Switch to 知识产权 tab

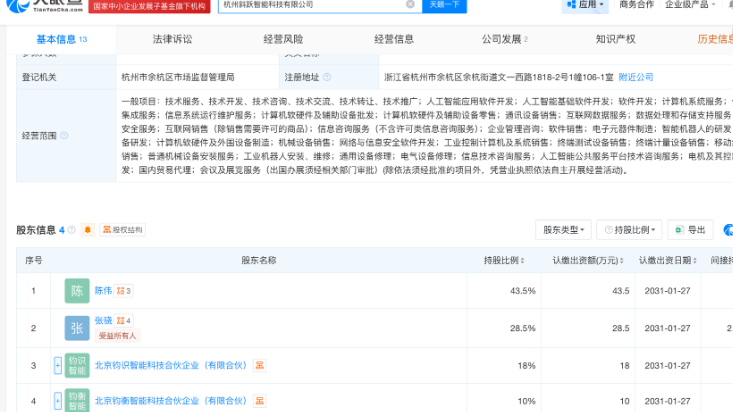pyautogui.click(x=615, y=39)
